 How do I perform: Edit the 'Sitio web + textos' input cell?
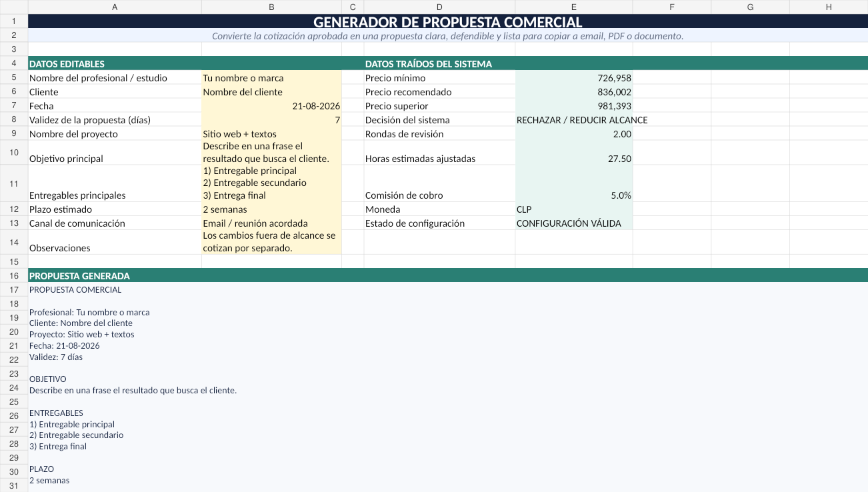point(271,134)
